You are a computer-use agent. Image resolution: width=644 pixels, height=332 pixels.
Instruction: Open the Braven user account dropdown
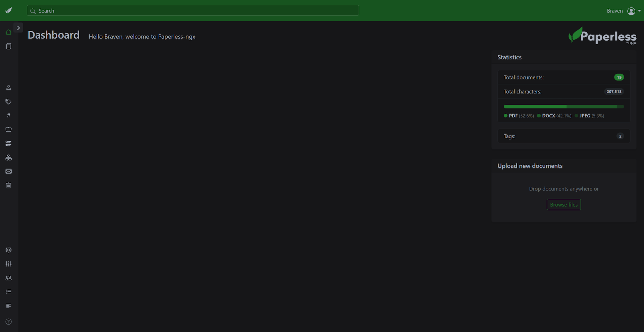click(x=624, y=11)
